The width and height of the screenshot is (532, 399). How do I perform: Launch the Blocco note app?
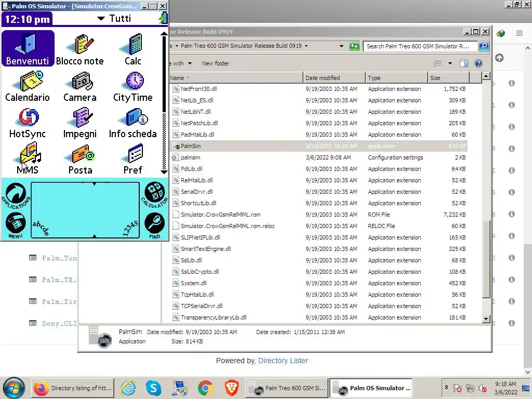tap(79, 49)
